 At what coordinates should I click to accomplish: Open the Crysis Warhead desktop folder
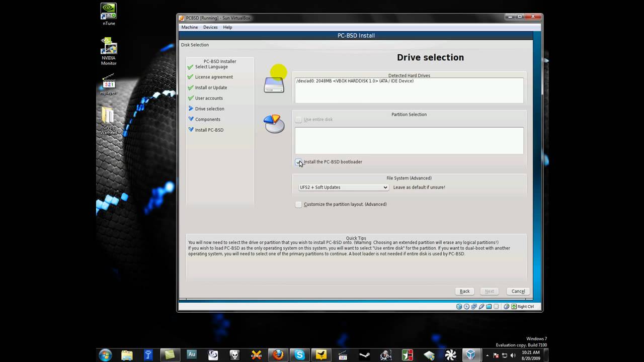109,121
